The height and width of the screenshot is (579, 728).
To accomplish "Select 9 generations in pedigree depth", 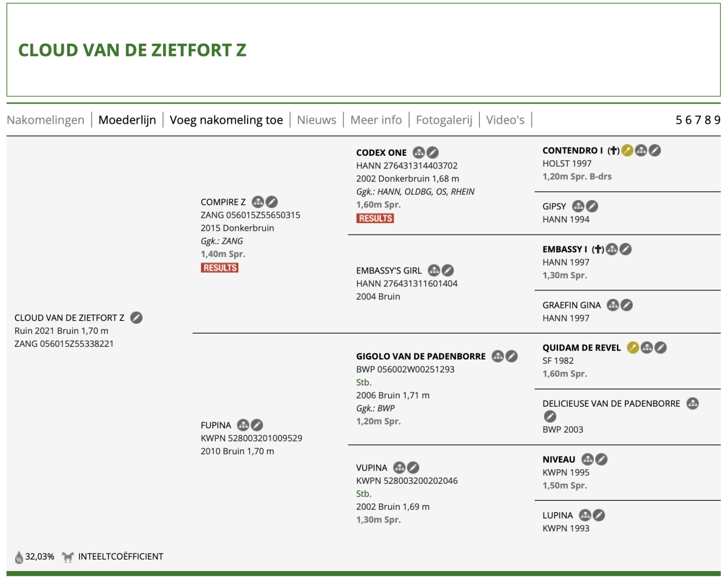I will coord(718,119).
